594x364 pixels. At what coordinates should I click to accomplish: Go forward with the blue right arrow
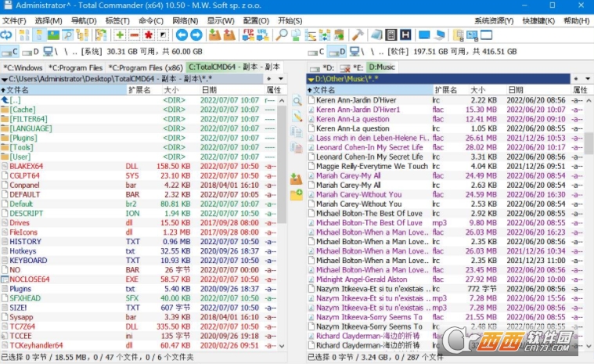point(196,34)
